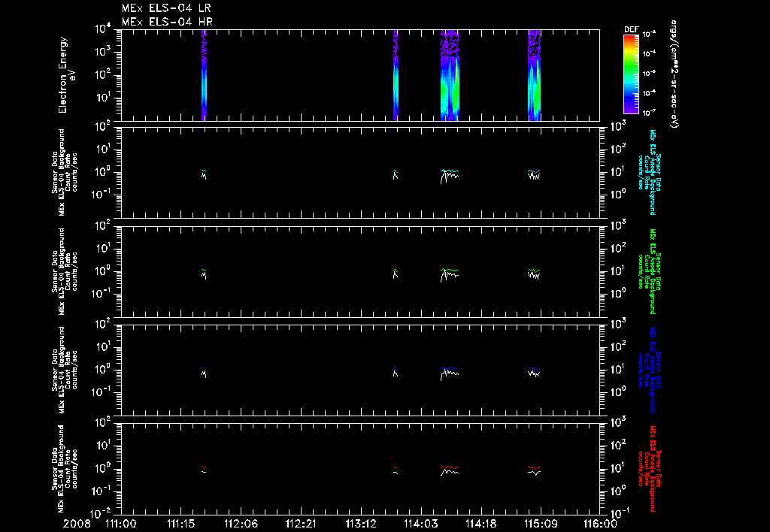Select the 'DEF' label above the color bar

coord(631,29)
